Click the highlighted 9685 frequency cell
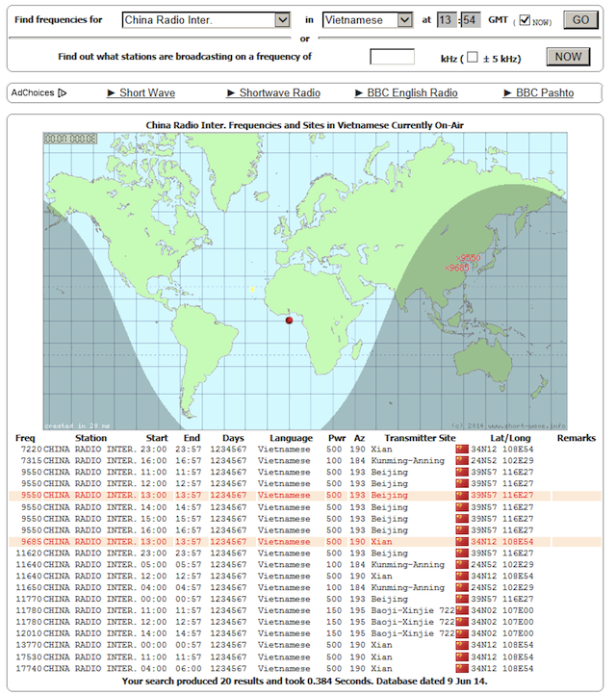This screenshot has height=695, width=616. point(31,542)
